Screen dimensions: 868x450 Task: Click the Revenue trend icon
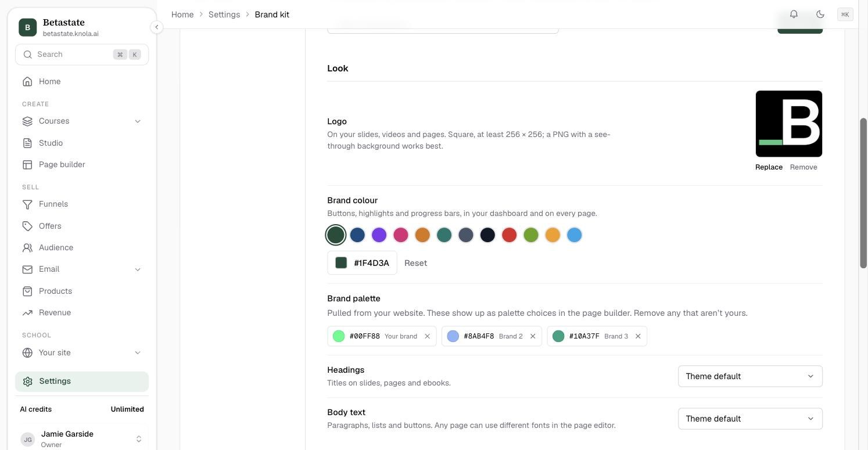[x=27, y=313]
